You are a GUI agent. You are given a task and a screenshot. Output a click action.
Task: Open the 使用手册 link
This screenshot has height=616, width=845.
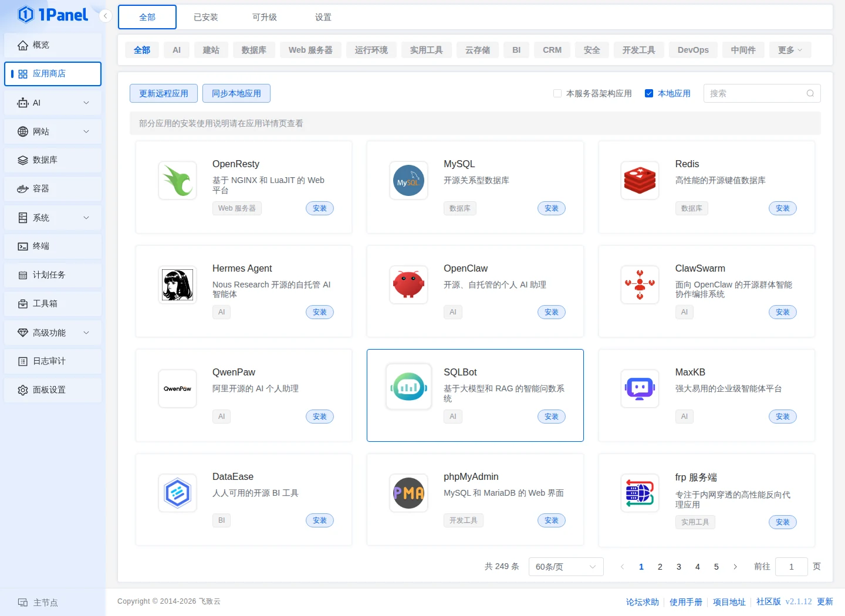(686, 602)
